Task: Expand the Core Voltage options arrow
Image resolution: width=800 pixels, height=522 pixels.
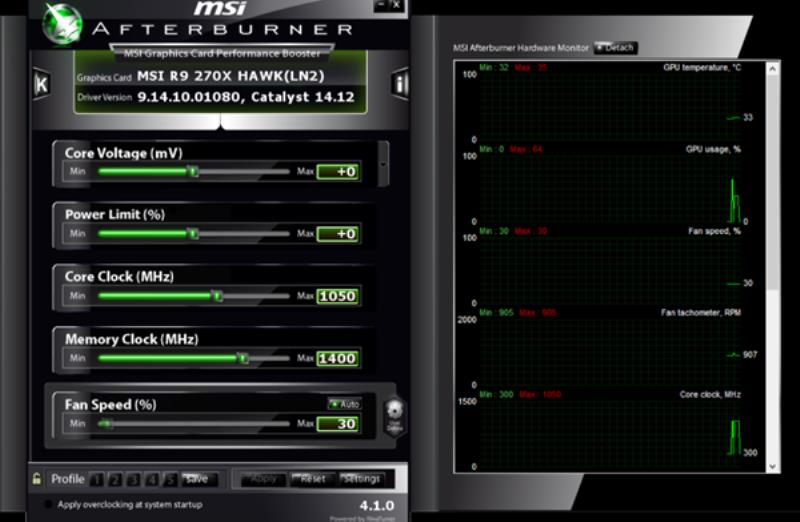Action: [x=383, y=164]
